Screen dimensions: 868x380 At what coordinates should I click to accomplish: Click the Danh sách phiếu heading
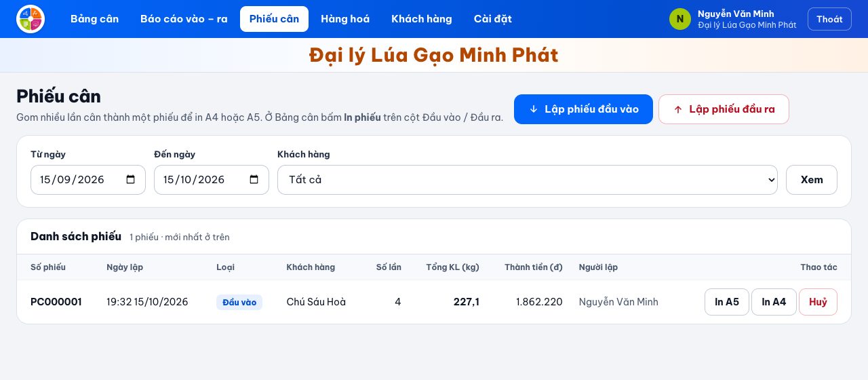coord(76,236)
